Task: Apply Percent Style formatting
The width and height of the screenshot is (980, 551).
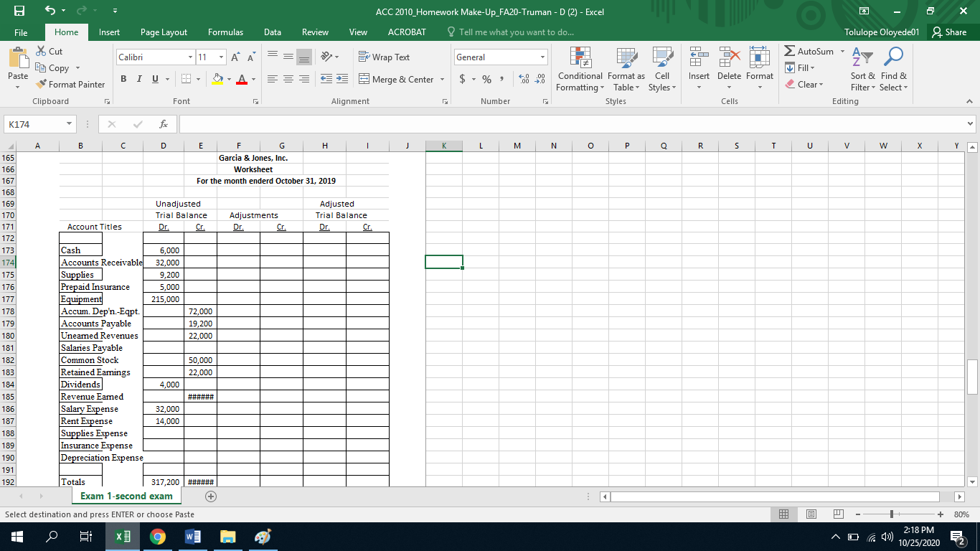Action: pyautogui.click(x=487, y=79)
